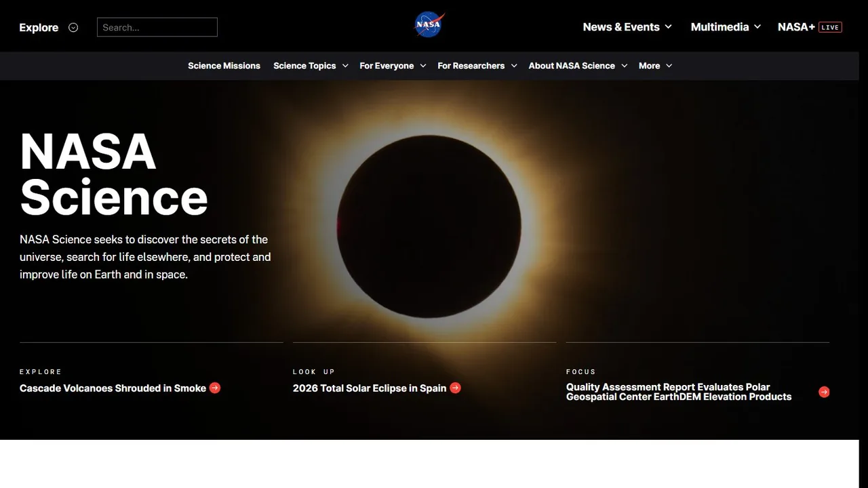Open the More menu label
This screenshot has width=868, height=488.
tap(649, 66)
